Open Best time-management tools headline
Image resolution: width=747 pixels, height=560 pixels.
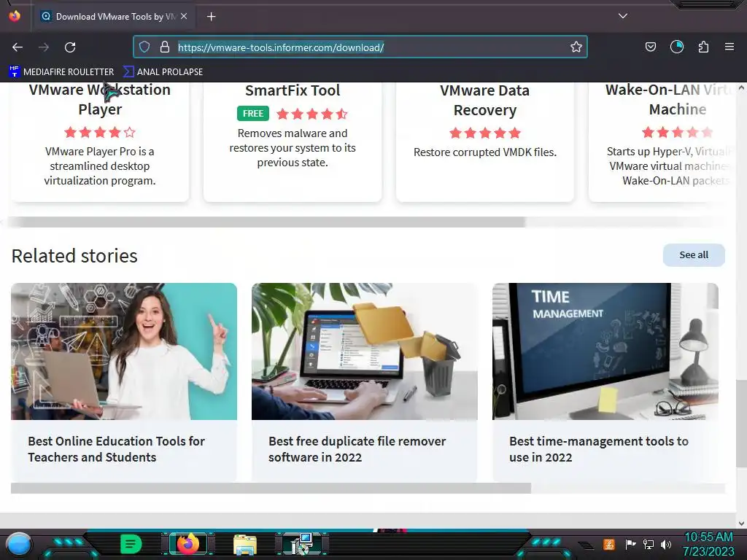click(x=598, y=449)
